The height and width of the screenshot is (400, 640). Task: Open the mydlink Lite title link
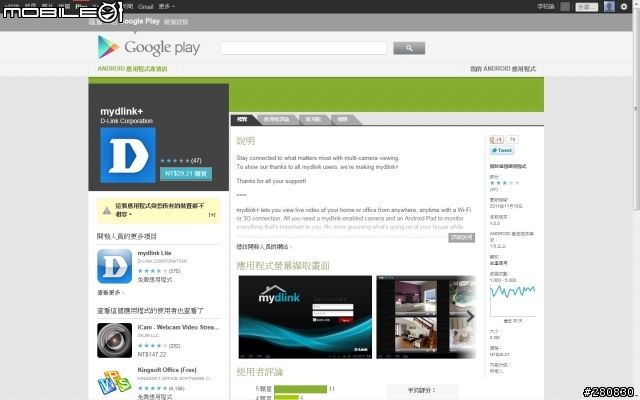(x=154, y=253)
